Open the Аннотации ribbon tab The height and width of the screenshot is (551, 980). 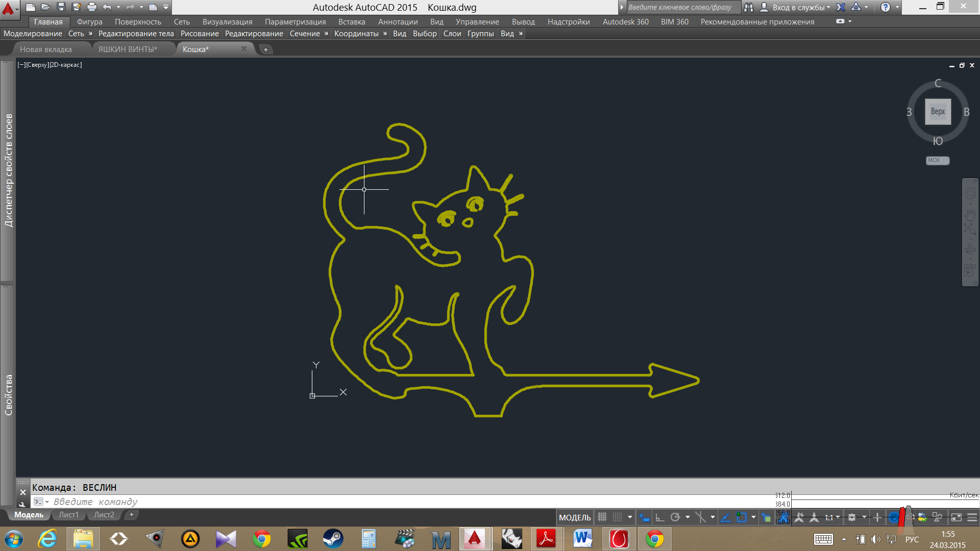398,21
